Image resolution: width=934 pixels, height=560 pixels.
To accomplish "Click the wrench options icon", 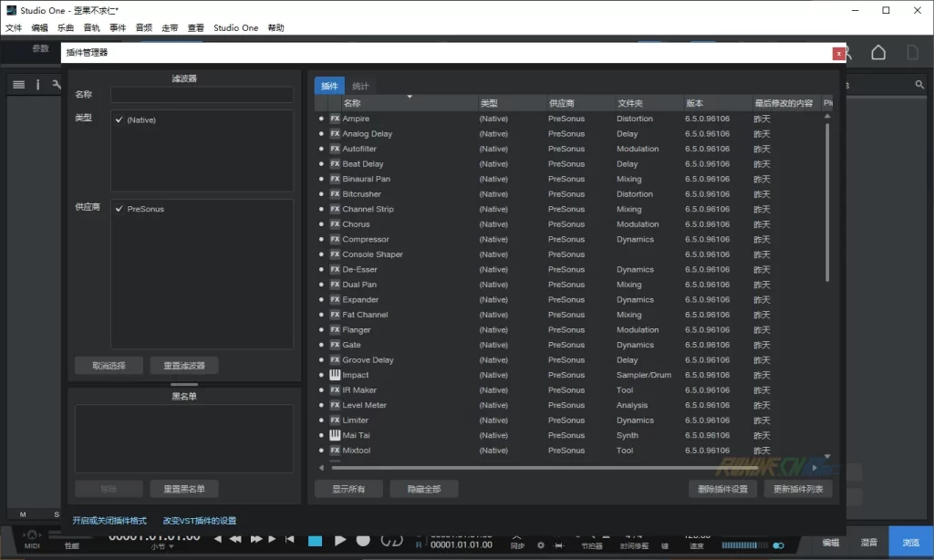I will (56, 85).
